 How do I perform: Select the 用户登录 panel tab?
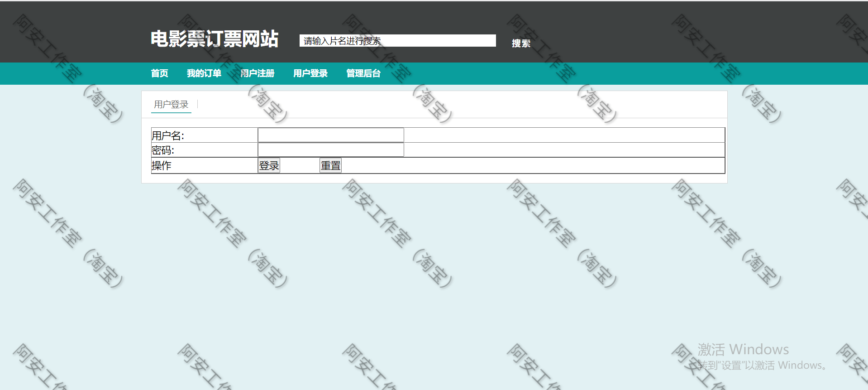click(171, 105)
